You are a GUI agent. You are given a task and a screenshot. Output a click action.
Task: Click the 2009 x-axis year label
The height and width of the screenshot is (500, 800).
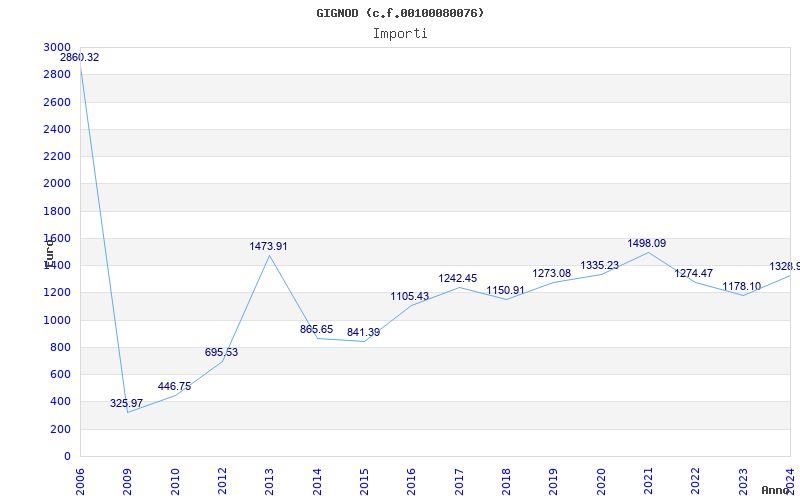coord(128,482)
